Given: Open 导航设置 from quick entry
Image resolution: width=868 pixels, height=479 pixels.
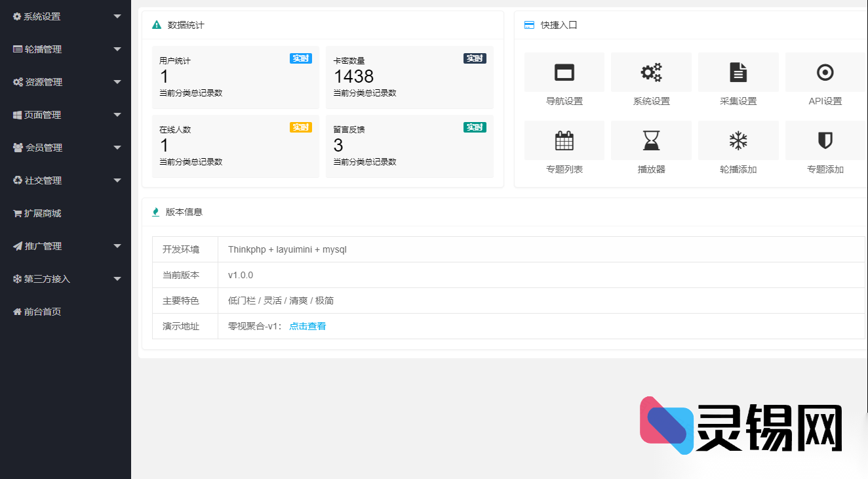Looking at the screenshot, I should (x=564, y=72).
